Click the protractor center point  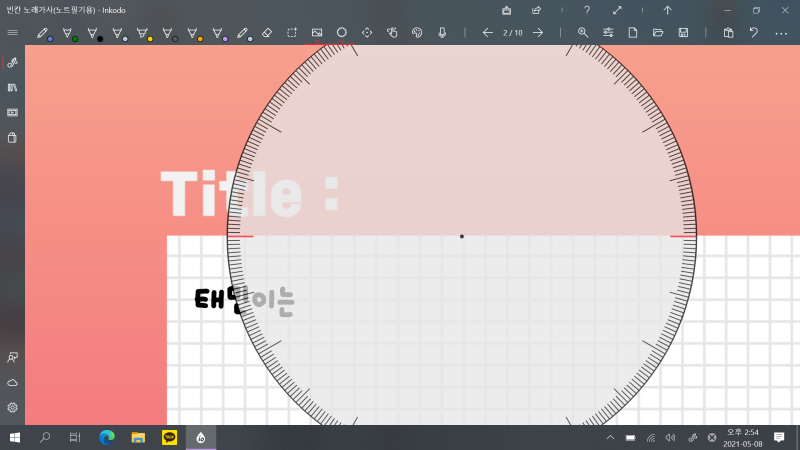coord(462,236)
